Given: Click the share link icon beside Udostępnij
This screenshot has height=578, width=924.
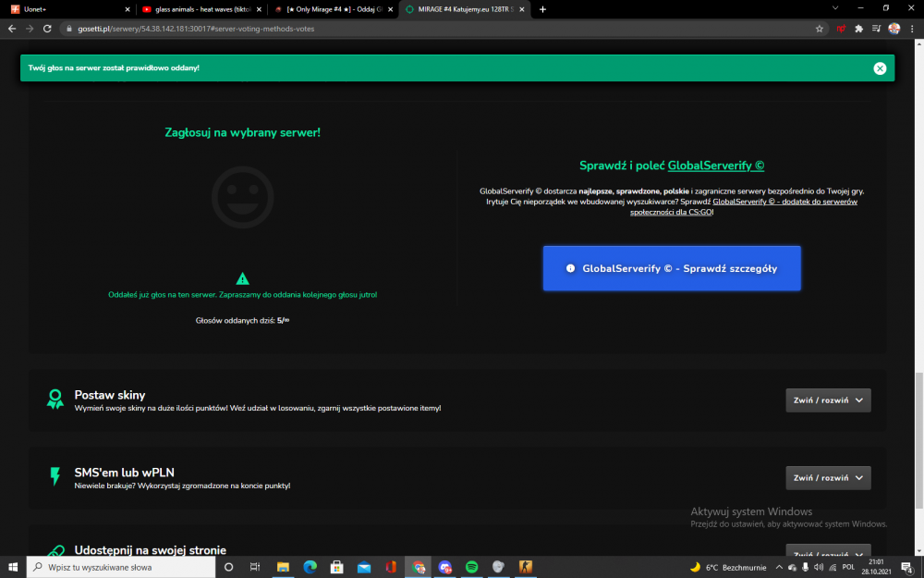Looking at the screenshot, I should click(55, 551).
